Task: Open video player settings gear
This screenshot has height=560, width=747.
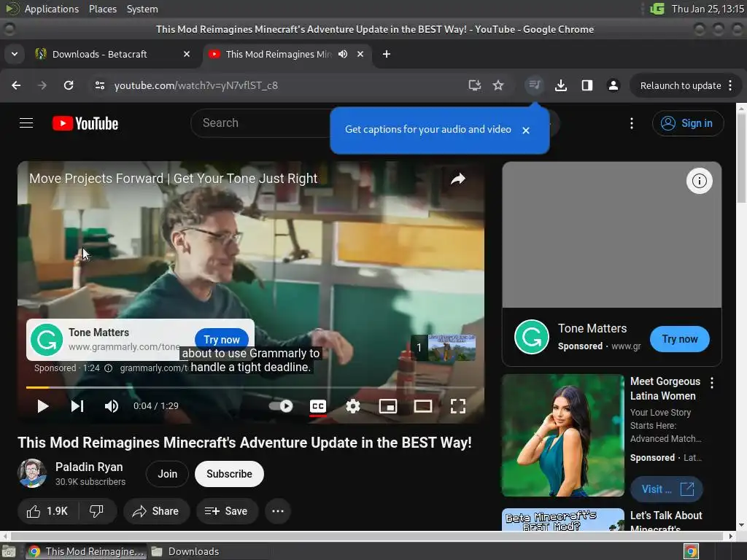Action: pos(353,406)
